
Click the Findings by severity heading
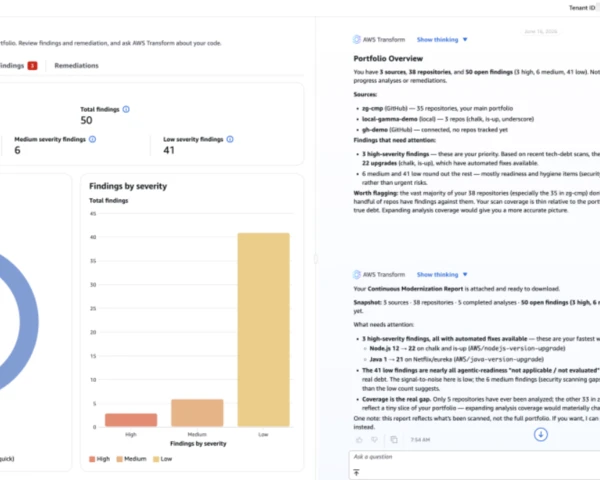[x=128, y=186]
